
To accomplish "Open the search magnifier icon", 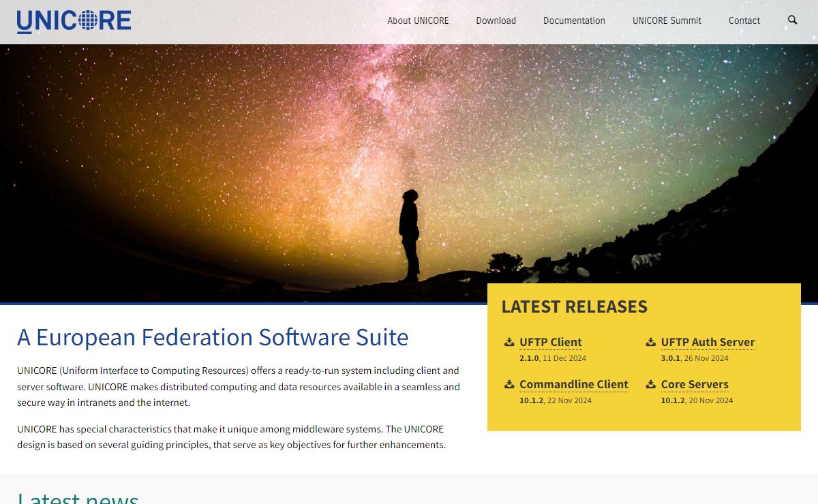I will 792,20.
